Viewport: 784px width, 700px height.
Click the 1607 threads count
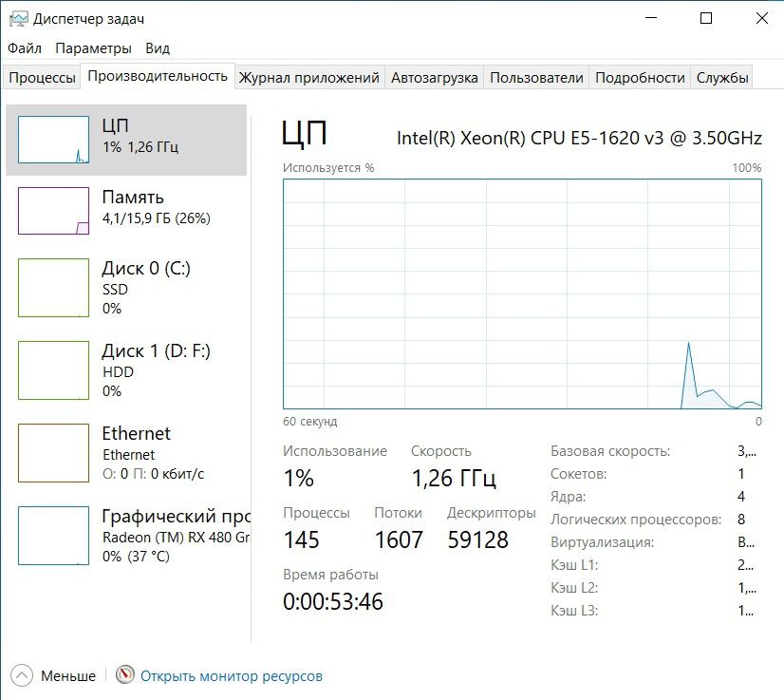click(x=399, y=539)
